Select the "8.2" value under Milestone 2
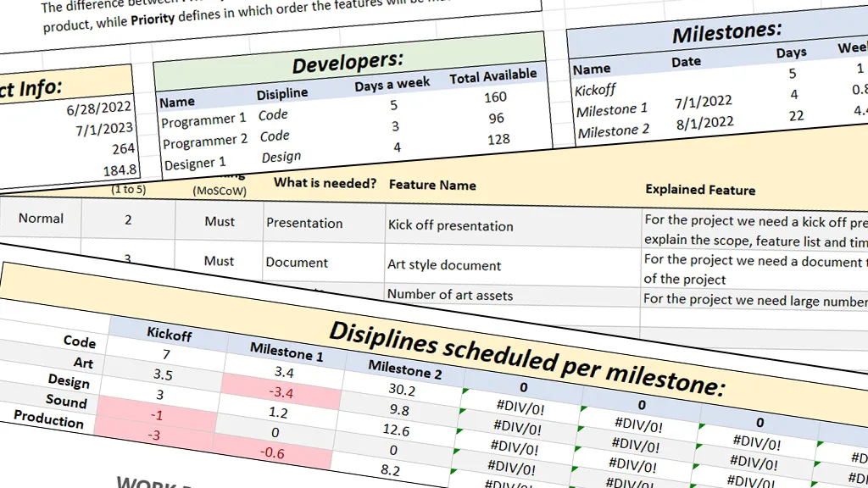The height and width of the screenshot is (488, 868). pos(390,470)
